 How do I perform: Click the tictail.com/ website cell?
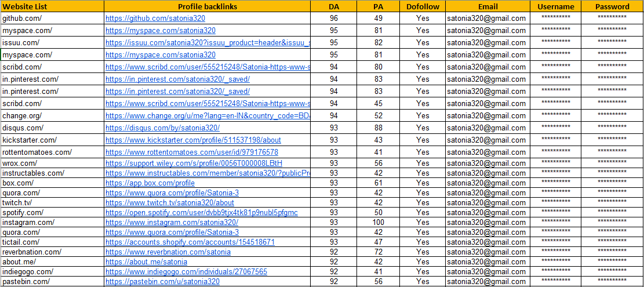click(52, 242)
